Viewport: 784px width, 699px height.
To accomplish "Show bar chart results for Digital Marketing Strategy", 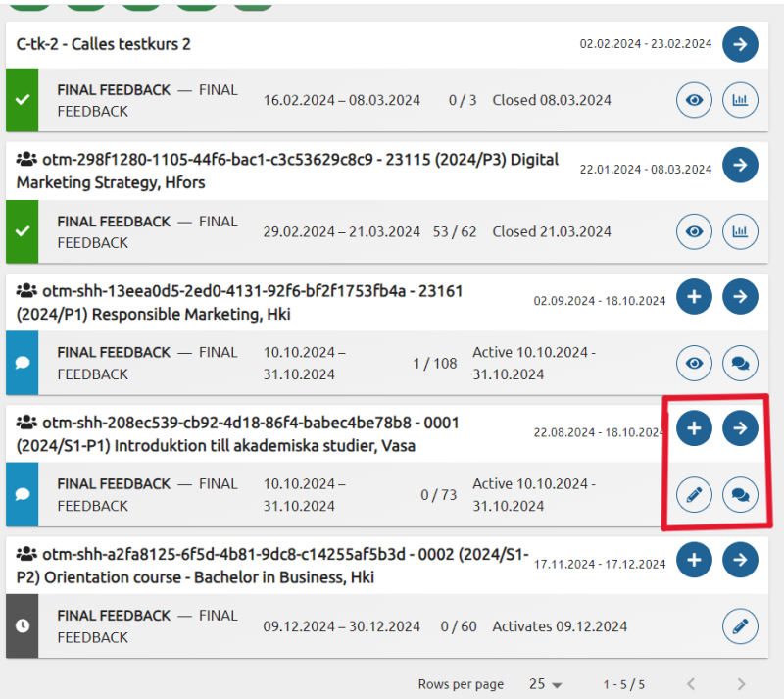I will (740, 232).
